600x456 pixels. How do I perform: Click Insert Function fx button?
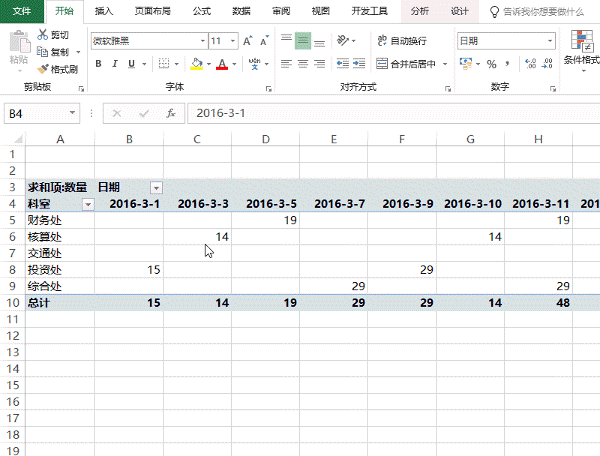click(171, 113)
